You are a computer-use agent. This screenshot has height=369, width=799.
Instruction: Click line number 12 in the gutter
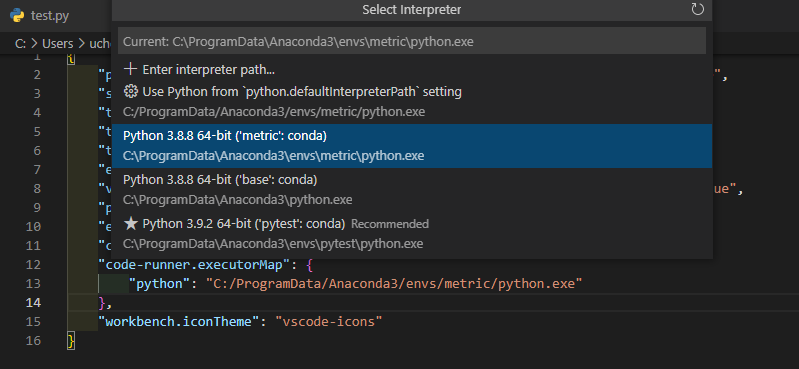[33, 265]
